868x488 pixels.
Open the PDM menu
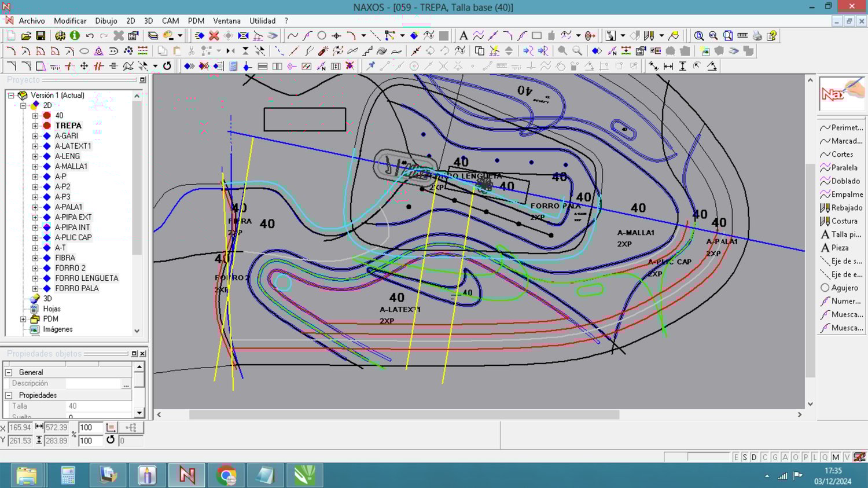(x=196, y=21)
